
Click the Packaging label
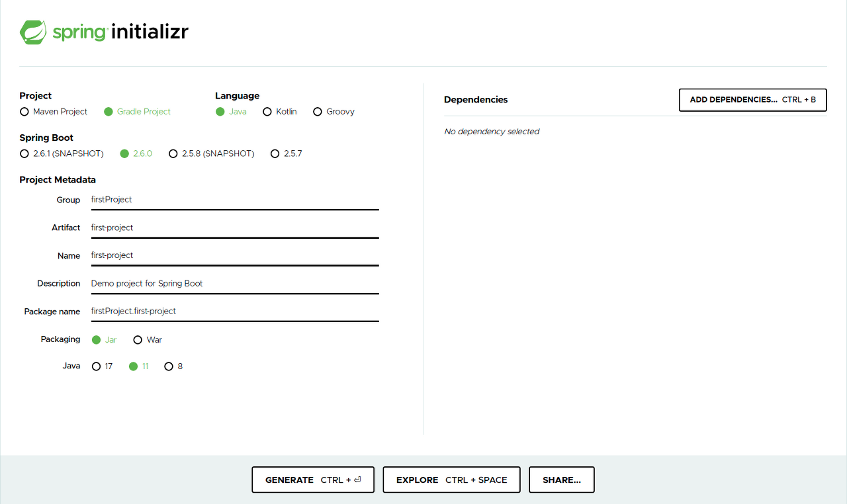click(x=60, y=339)
